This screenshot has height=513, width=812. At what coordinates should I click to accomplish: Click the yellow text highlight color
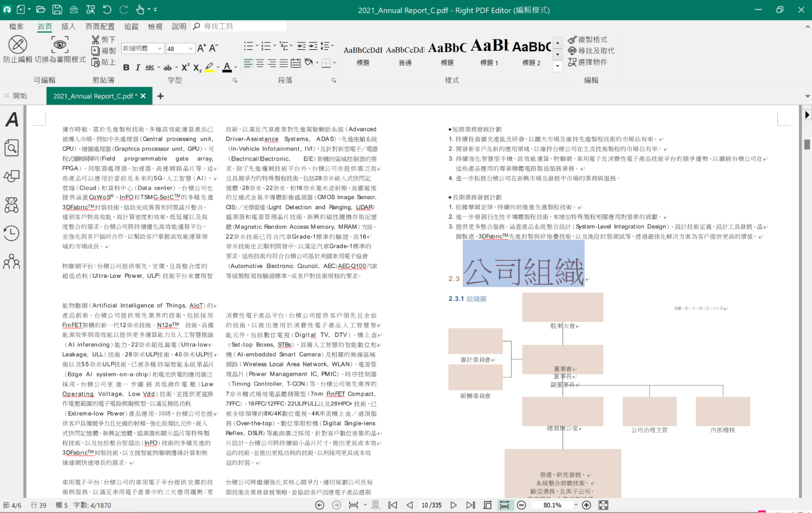click(209, 67)
